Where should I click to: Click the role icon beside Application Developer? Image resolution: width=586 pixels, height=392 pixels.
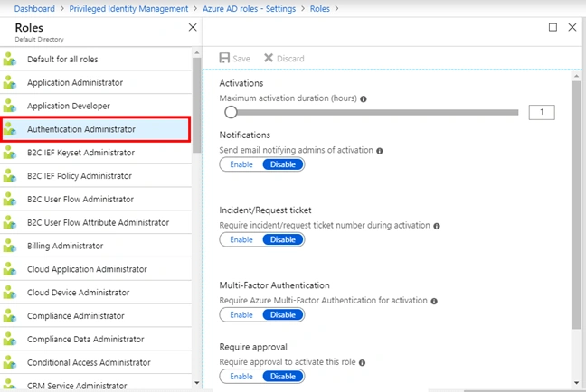coord(10,106)
